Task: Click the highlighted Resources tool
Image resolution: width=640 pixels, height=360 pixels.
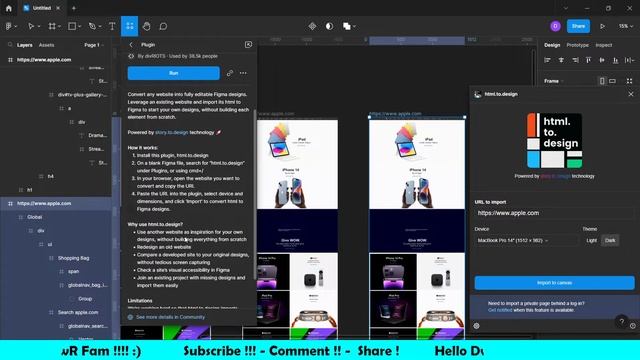Action: click(x=129, y=26)
